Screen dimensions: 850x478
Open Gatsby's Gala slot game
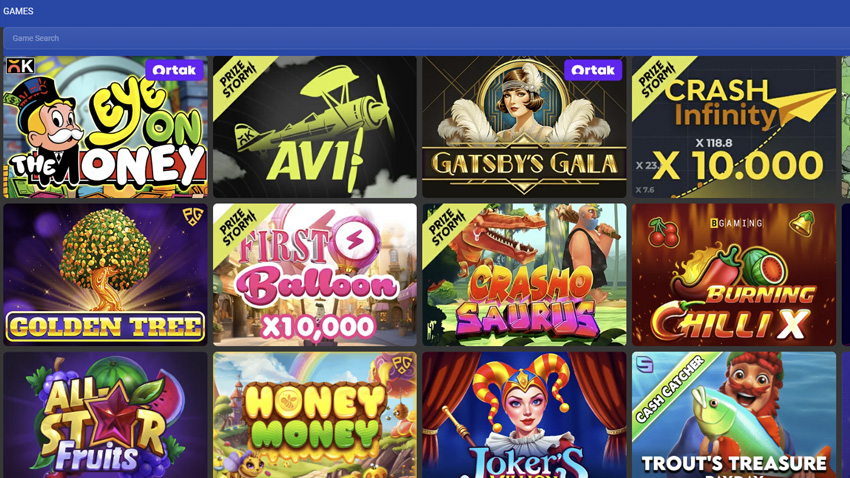point(524,127)
